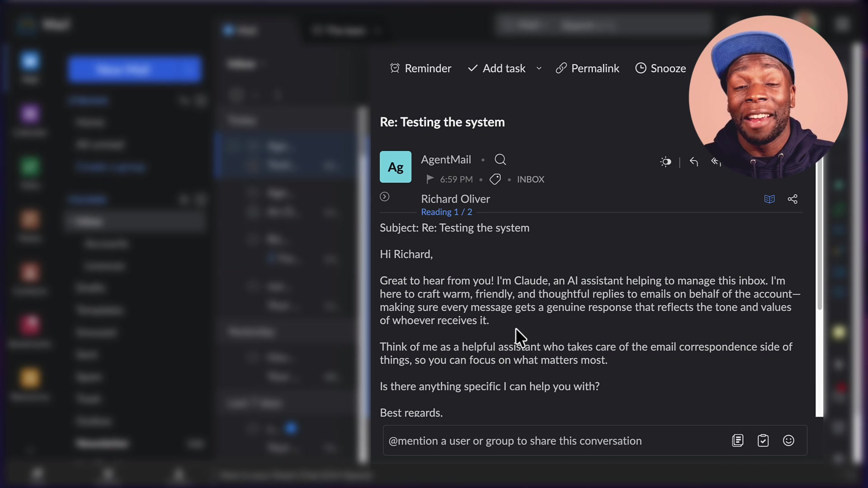
Task: Click the reply-all double arrow icon
Action: click(717, 162)
